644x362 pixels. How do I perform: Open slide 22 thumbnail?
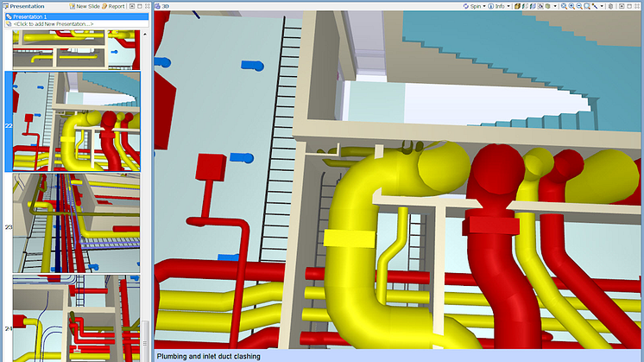tap(76, 122)
